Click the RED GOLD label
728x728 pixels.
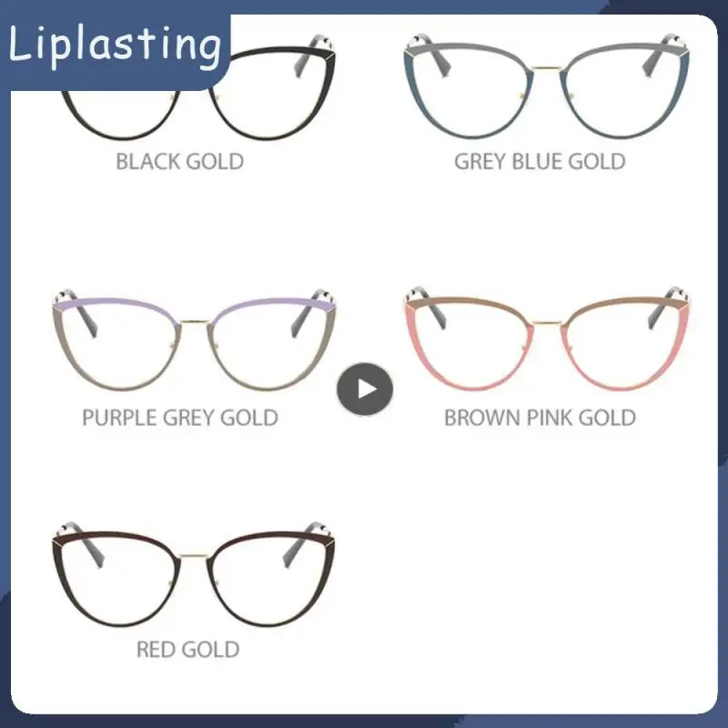188,649
